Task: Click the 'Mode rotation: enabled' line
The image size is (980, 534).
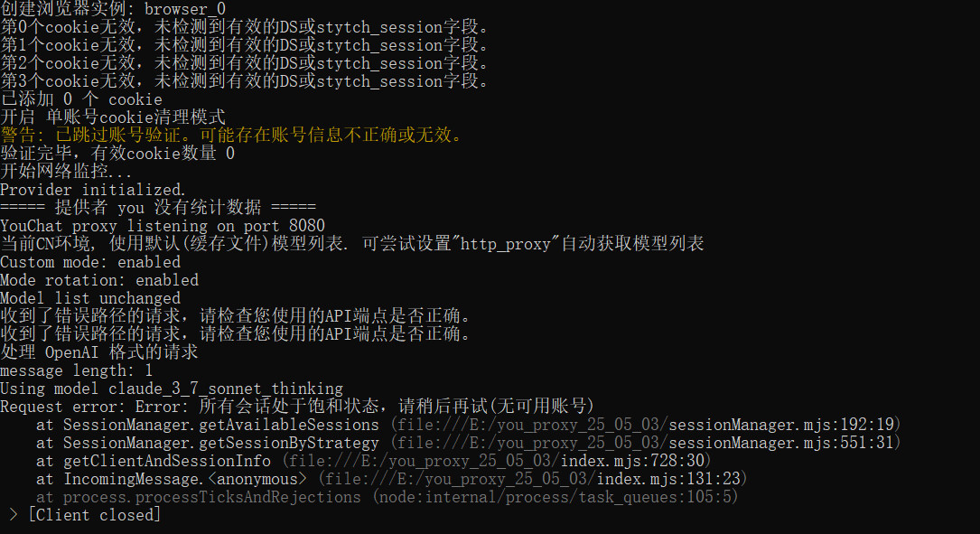Action: [99, 280]
